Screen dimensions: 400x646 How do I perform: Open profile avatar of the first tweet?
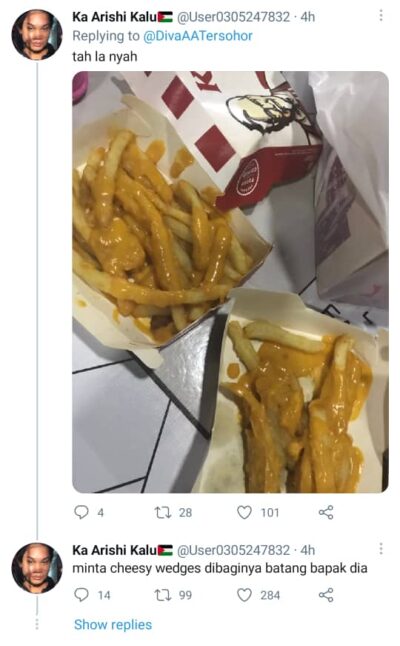tap(37, 35)
